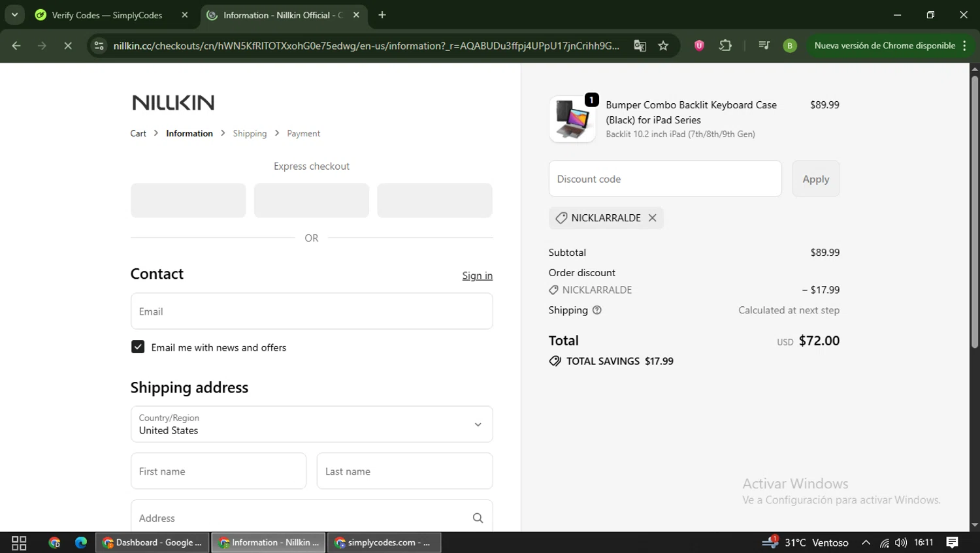
Task: Click the TOTAL SAVINGS tag icon
Action: [555, 361]
